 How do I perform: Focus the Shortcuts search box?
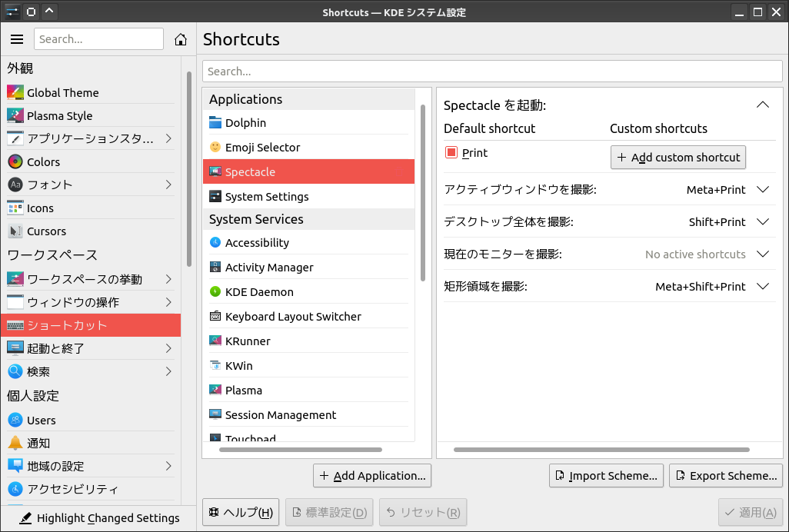coord(492,71)
